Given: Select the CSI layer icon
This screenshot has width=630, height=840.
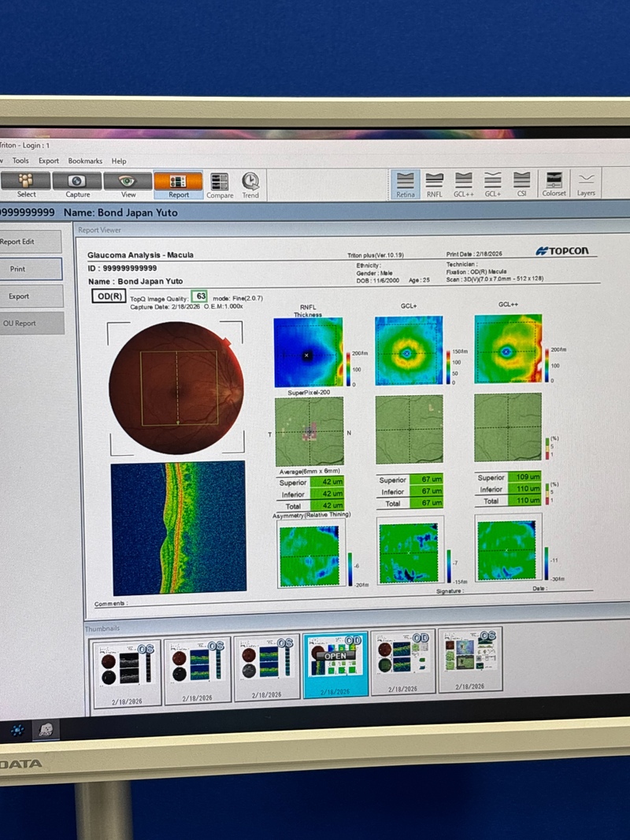Looking at the screenshot, I should 522,182.
